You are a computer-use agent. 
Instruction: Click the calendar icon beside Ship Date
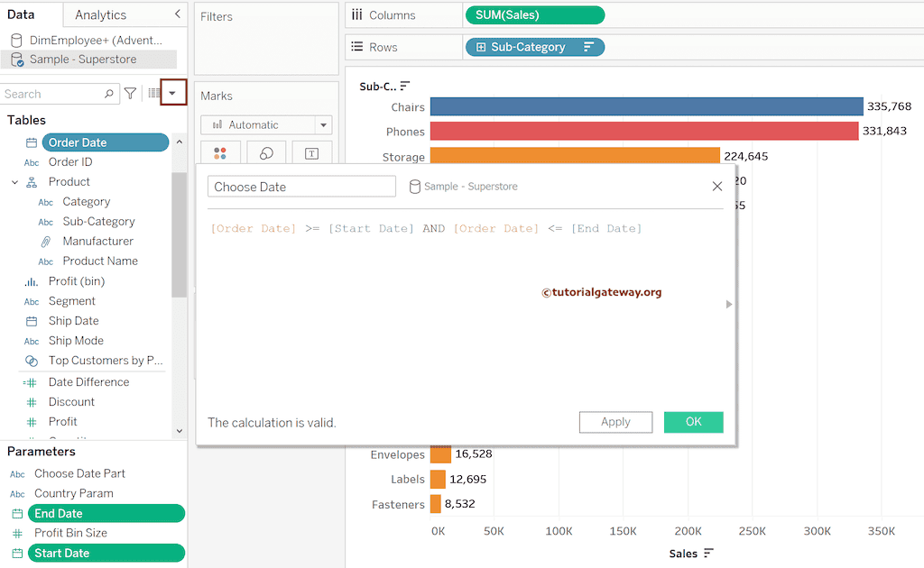pyautogui.click(x=32, y=321)
